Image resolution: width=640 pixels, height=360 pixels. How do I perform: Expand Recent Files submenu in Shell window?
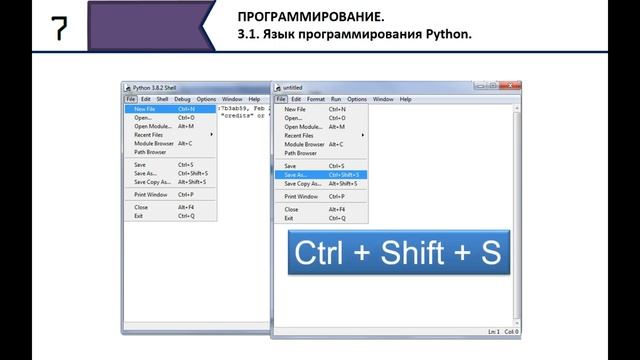click(170, 135)
